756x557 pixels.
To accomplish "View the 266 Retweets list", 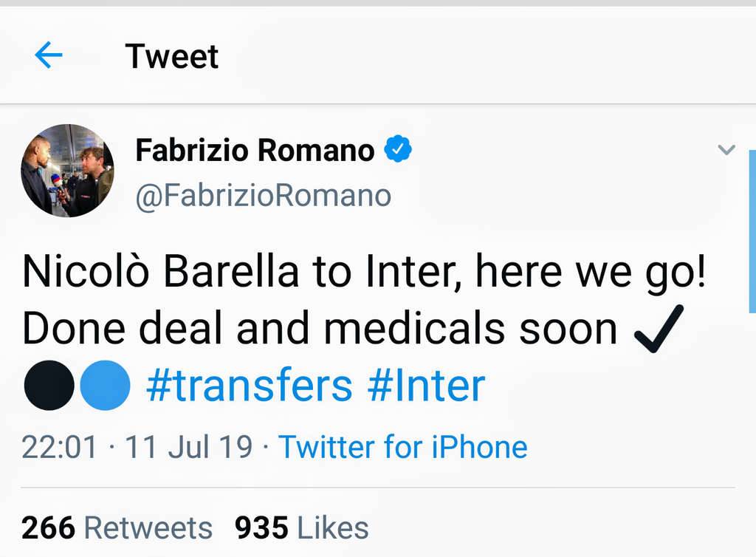I will [117, 528].
